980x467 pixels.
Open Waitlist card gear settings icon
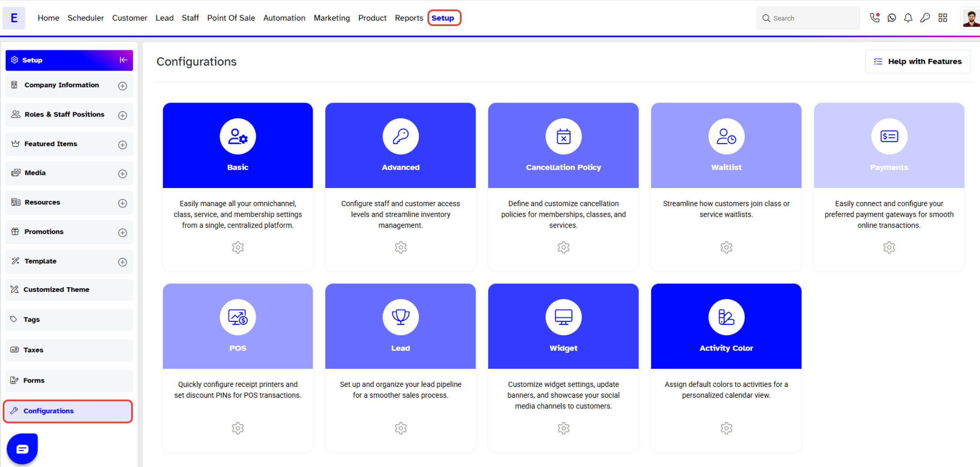726,247
